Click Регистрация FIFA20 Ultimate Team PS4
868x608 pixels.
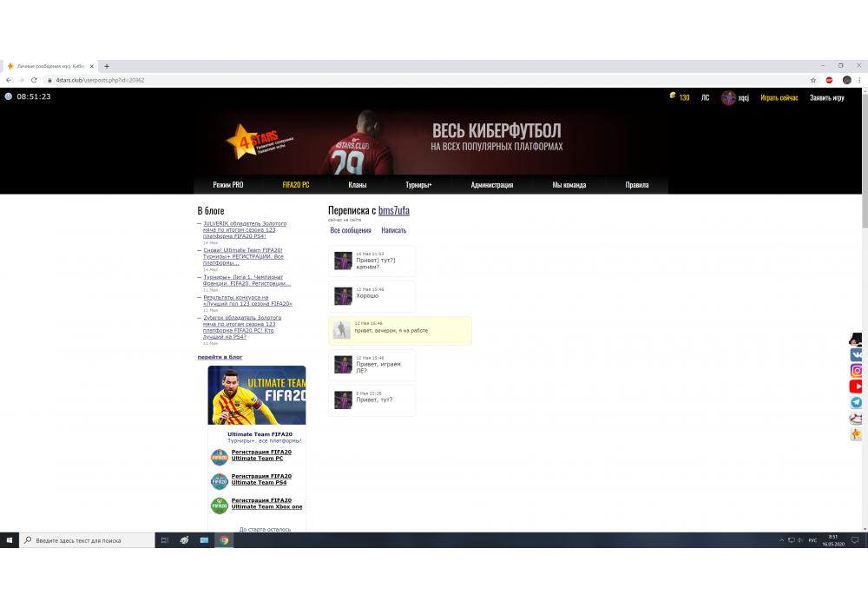click(x=261, y=479)
